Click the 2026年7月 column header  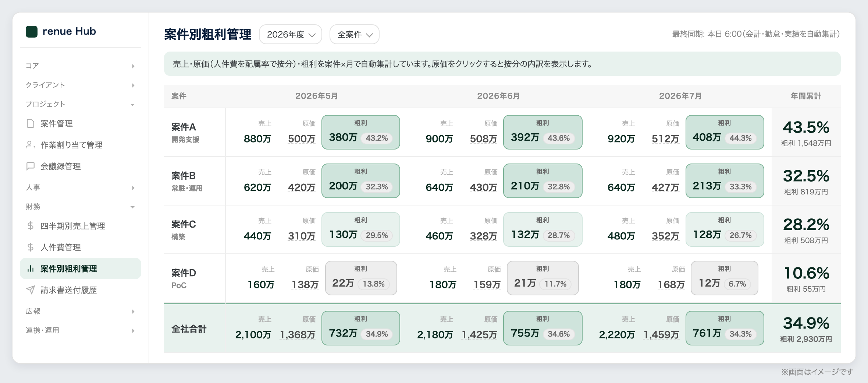pyautogui.click(x=680, y=96)
